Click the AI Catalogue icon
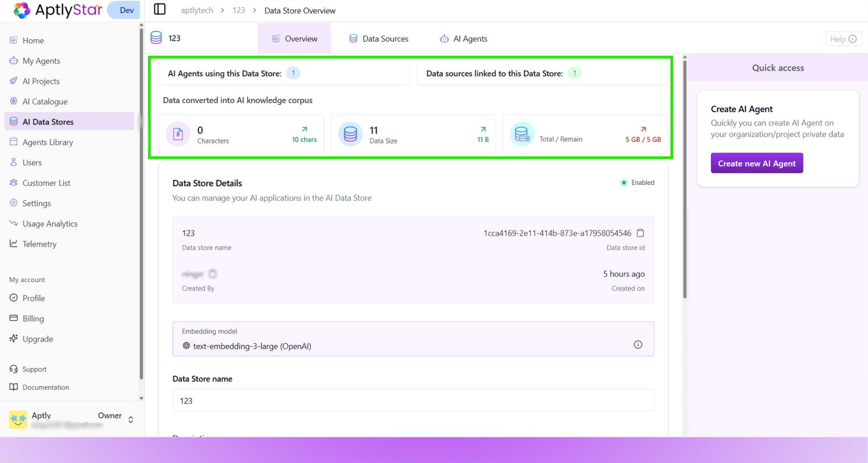868x463 pixels. [13, 101]
